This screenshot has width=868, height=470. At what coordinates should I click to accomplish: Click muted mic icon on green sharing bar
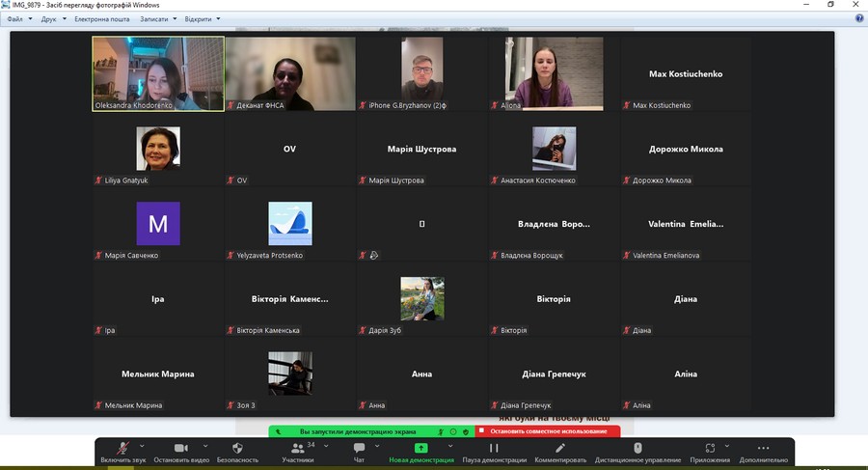click(x=441, y=431)
